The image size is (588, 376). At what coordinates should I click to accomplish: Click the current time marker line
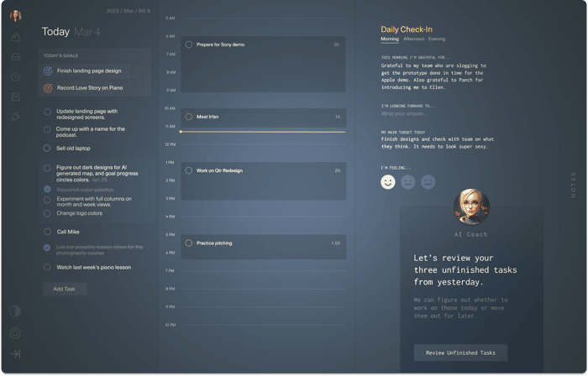[x=262, y=132]
